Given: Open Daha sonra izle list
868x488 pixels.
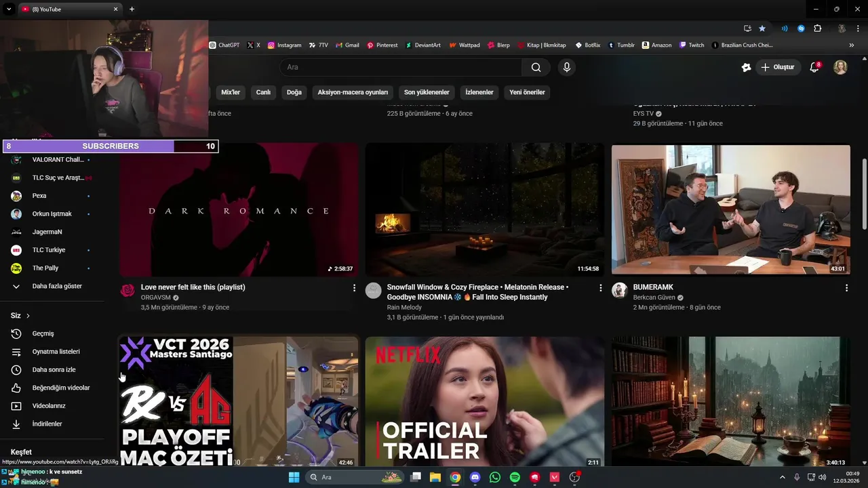Looking at the screenshot, I should tap(52, 370).
